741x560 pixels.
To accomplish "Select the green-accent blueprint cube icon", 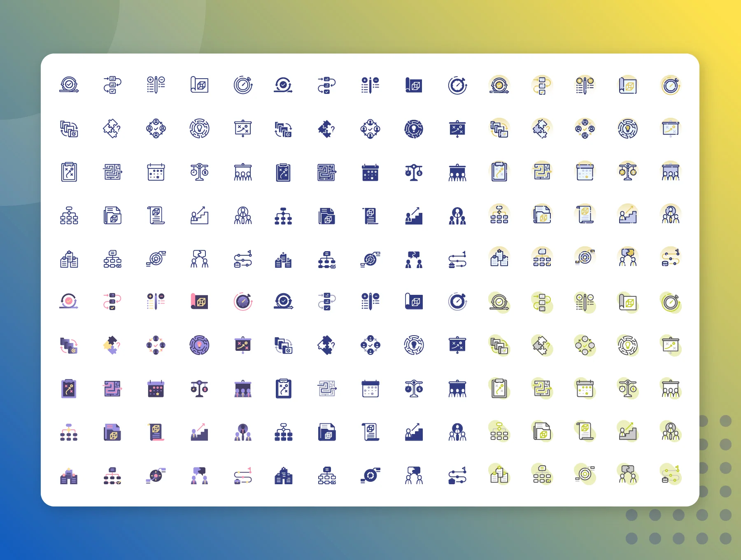I will point(629,303).
